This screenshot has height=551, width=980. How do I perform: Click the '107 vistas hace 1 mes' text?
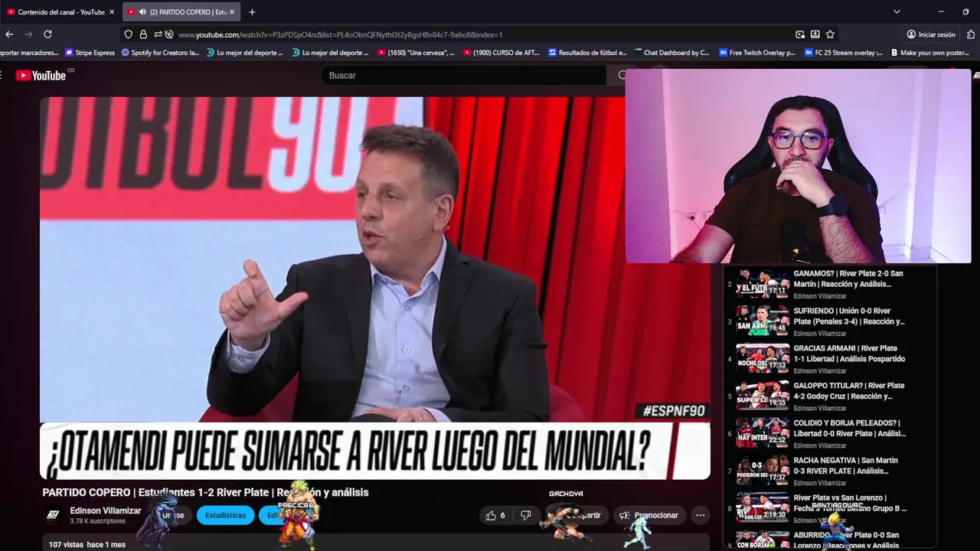pyautogui.click(x=87, y=545)
